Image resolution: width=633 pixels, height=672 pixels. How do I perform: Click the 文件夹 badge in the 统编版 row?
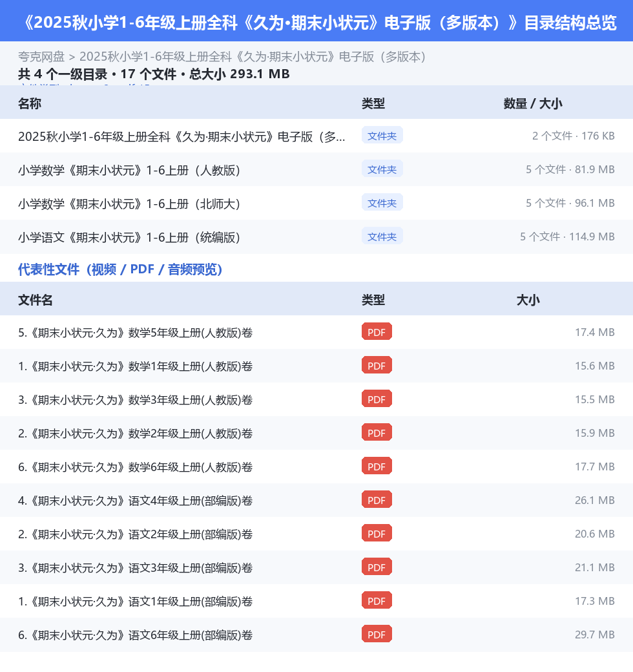(x=382, y=236)
